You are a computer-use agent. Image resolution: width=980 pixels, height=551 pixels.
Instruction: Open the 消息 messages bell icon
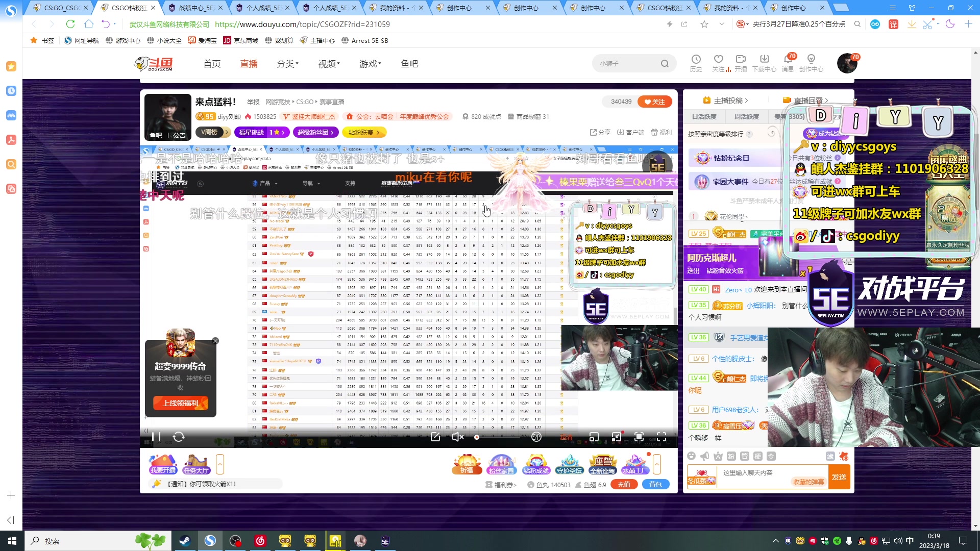(x=788, y=63)
